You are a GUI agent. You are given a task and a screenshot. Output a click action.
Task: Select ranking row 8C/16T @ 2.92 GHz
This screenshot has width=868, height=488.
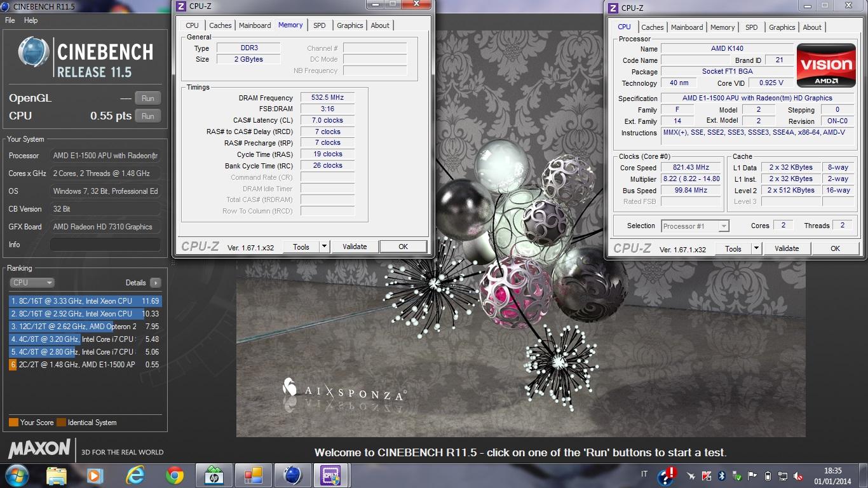(85, 314)
